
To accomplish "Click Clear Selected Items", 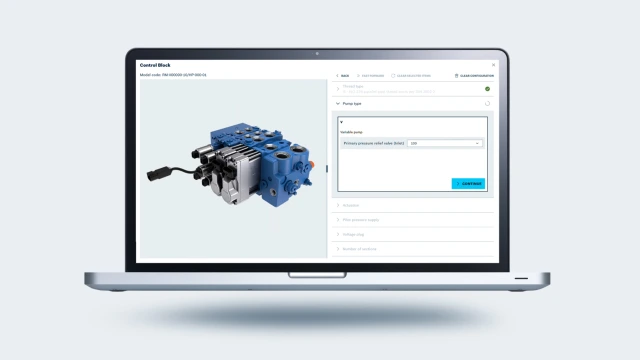I will (x=411, y=76).
